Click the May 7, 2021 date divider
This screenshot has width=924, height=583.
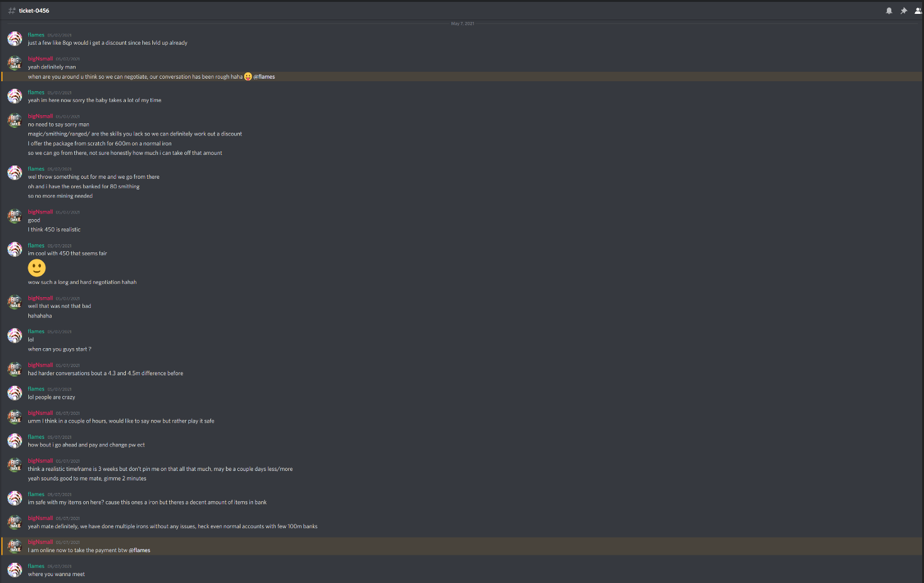pos(462,23)
